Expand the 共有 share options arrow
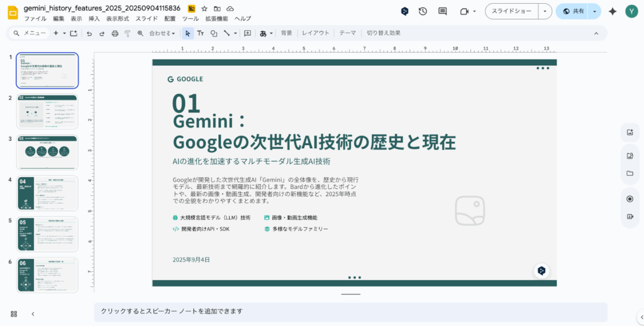Viewport: 644px width, 326px height. point(594,11)
